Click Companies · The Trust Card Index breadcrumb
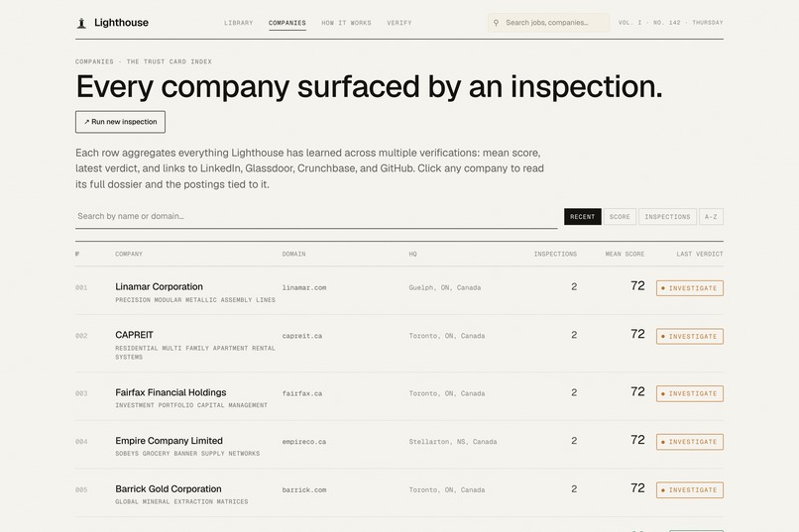 click(144, 61)
